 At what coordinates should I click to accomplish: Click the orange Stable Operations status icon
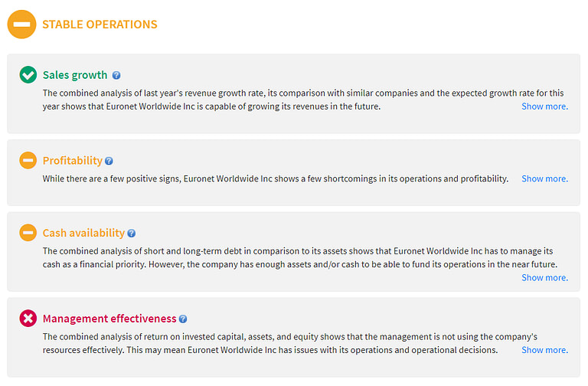pyautogui.click(x=21, y=24)
